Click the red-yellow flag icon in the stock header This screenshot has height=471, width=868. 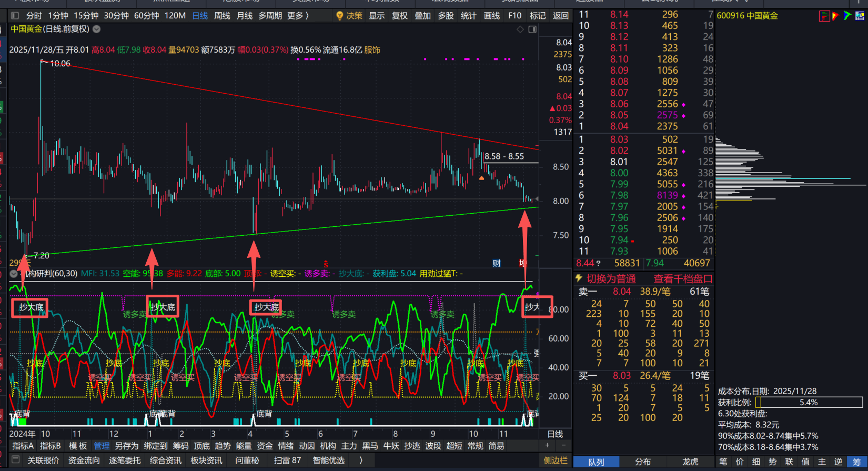coord(836,16)
